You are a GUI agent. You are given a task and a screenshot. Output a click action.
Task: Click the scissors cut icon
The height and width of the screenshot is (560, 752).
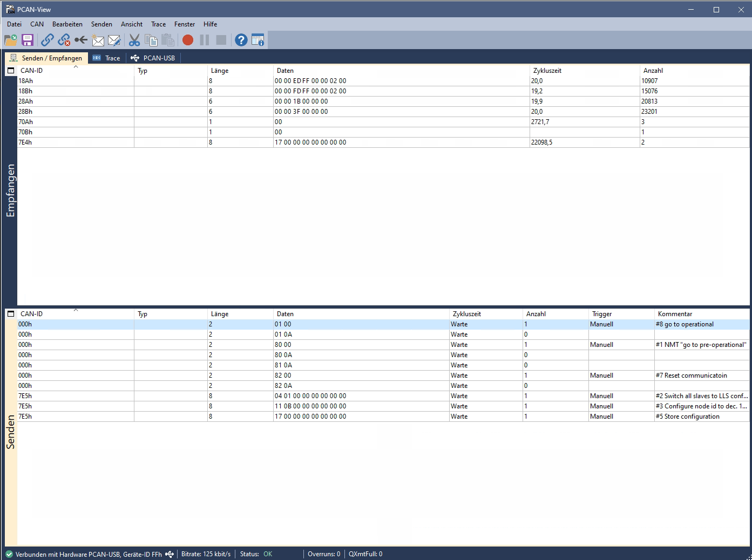[134, 40]
